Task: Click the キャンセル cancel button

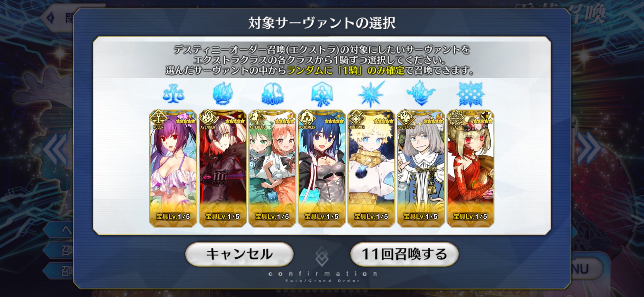Action: pos(239,254)
